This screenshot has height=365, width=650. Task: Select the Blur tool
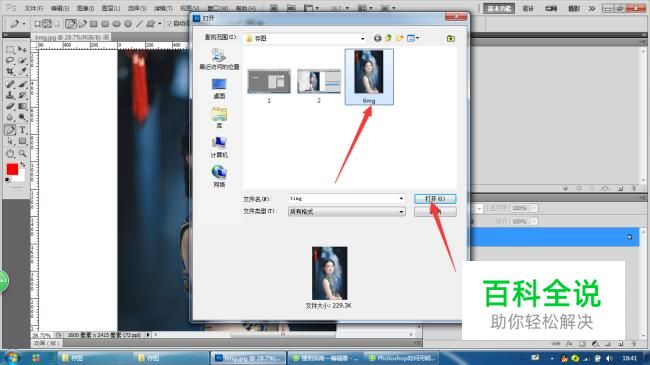[x=10, y=117]
